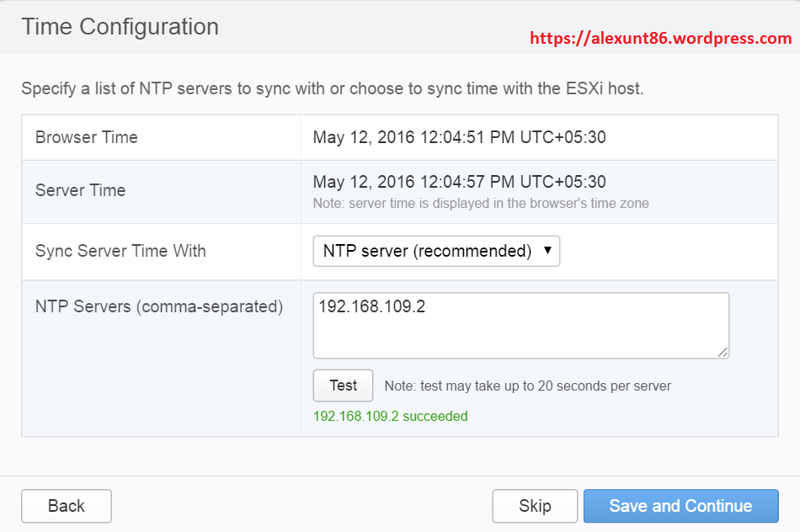
Task: Click the Specify a list of NTP servers instruction
Action: [332, 88]
